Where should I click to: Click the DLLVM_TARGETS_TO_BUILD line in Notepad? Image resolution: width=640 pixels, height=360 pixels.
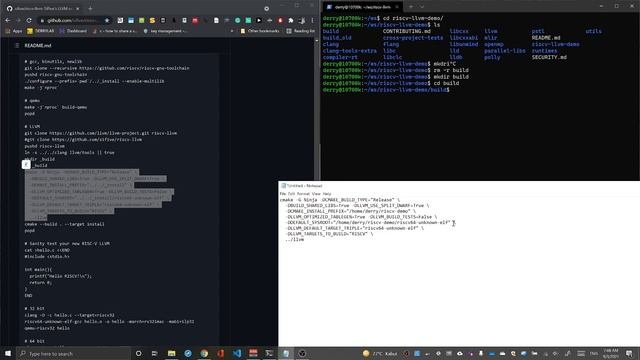[329, 234]
